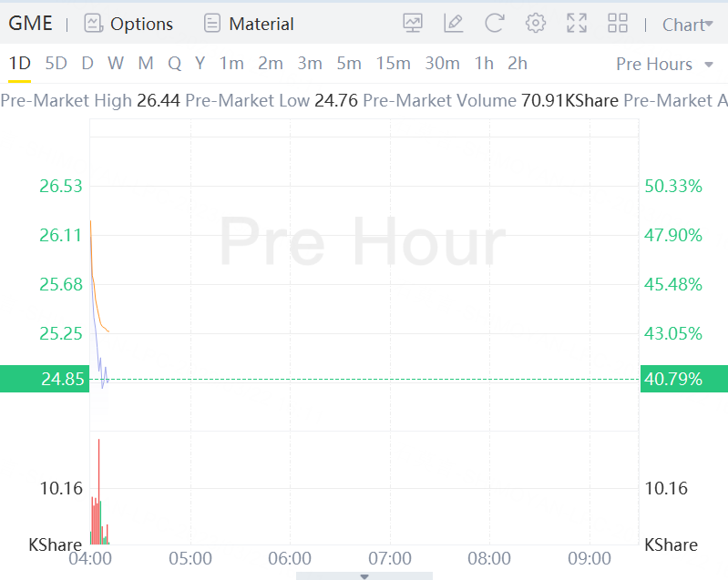The height and width of the screenshot is (580, 728).
Task: Select the 2m interval
Action: point(271,63)
